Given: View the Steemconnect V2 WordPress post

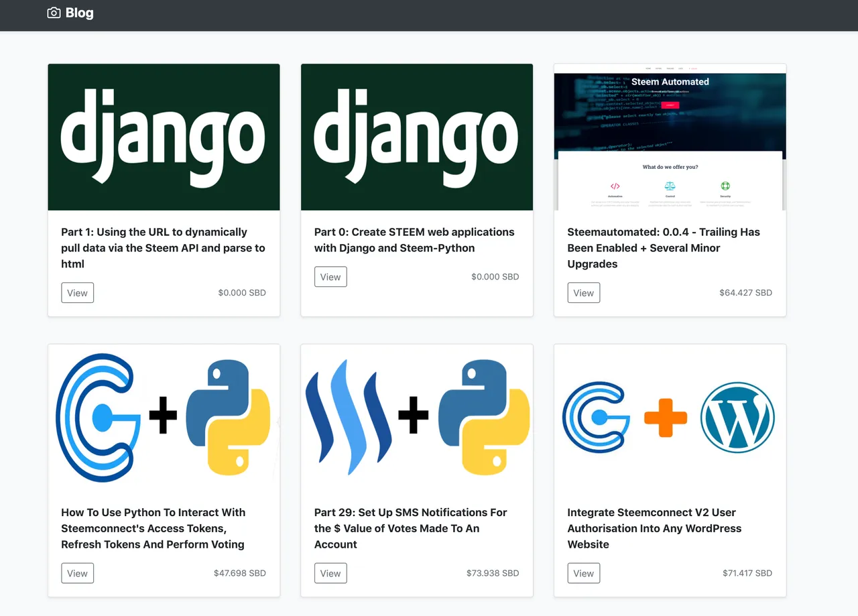Looking at the screenshot, I should 584,573.
